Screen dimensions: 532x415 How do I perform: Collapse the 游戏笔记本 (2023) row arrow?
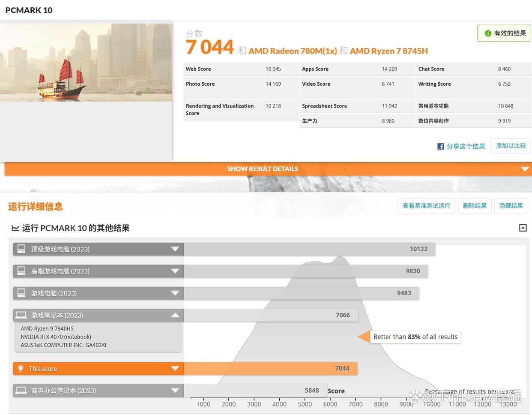(175, 315)
